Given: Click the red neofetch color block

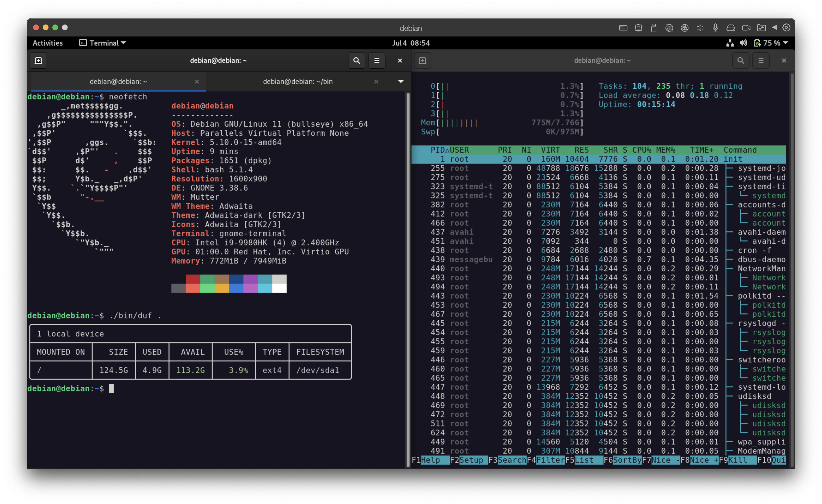Looking at the screenshot, I should 193,279.
